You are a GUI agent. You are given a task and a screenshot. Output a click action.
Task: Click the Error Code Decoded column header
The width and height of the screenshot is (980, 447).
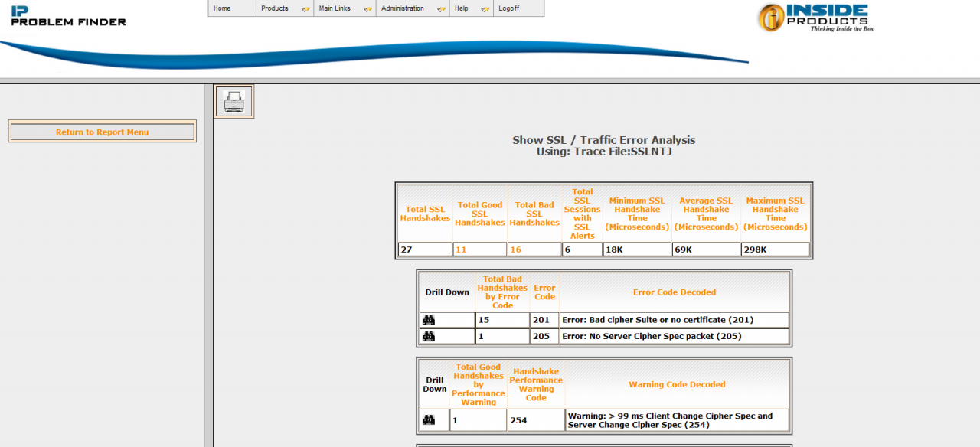pos(674,292)
